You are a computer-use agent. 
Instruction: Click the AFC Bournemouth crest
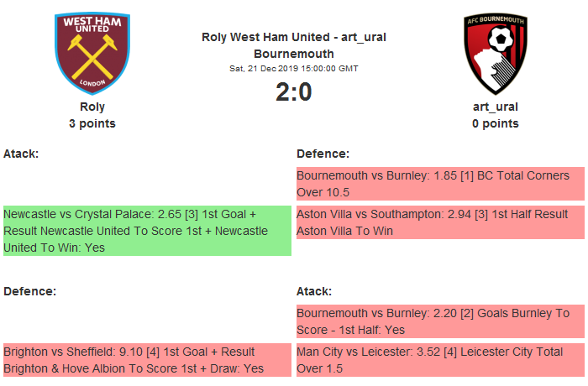(495, 53)
